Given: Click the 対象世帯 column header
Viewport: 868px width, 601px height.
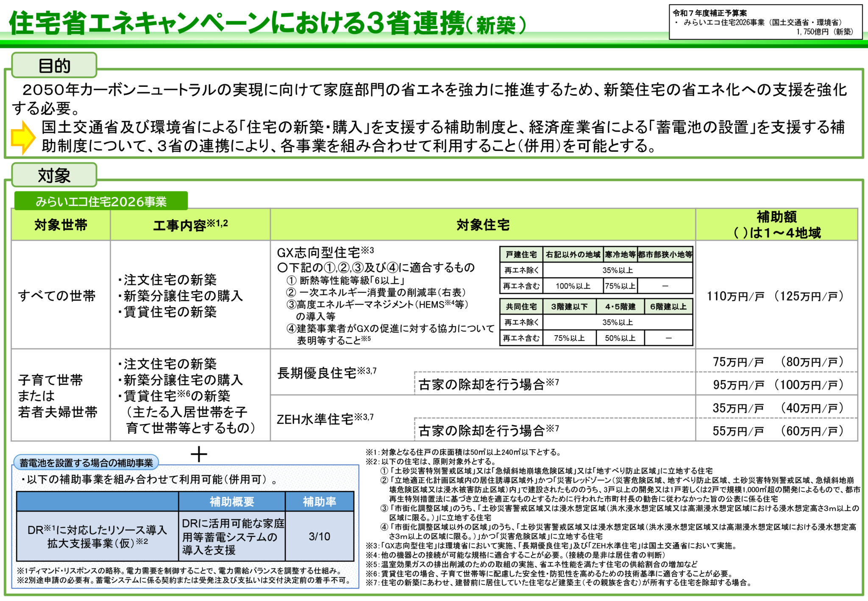Looking at the screenshot, I should [61, 225].
